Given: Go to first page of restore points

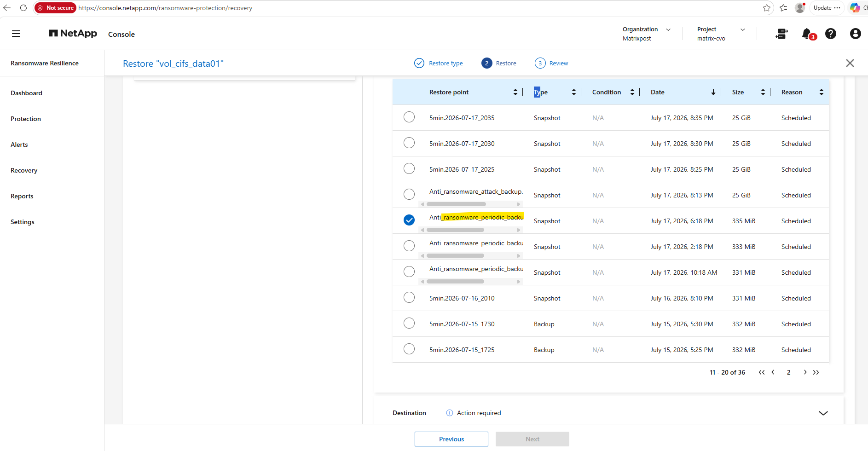Looking at the screenshot, I should 762,372.
